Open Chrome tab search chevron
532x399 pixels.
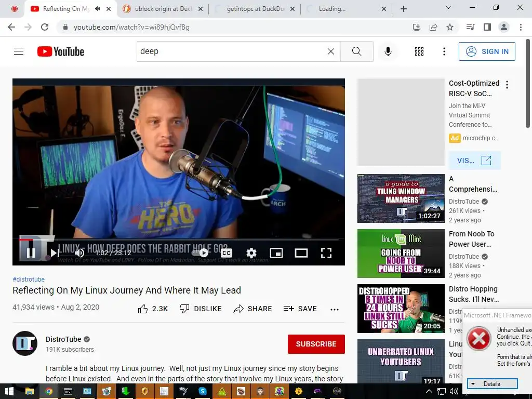tap(448, 7)
